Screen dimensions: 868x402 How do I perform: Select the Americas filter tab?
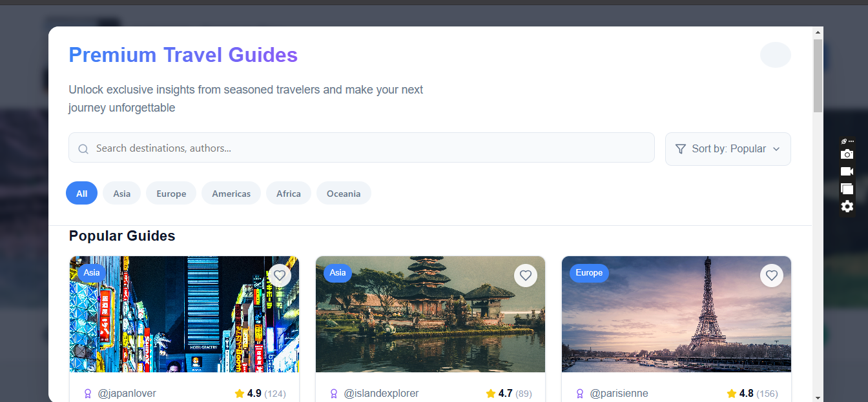(231, 194)
